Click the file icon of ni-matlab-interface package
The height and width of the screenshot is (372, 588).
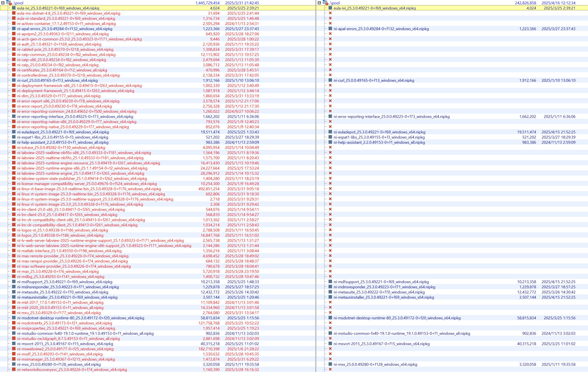tap(14, 251)
